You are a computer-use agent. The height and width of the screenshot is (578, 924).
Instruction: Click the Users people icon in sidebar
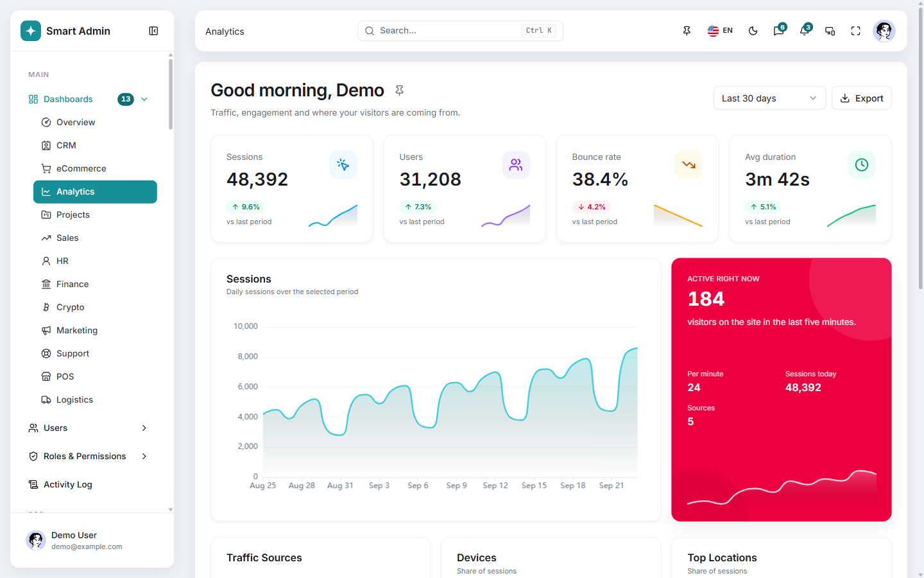tap(33, 428)
